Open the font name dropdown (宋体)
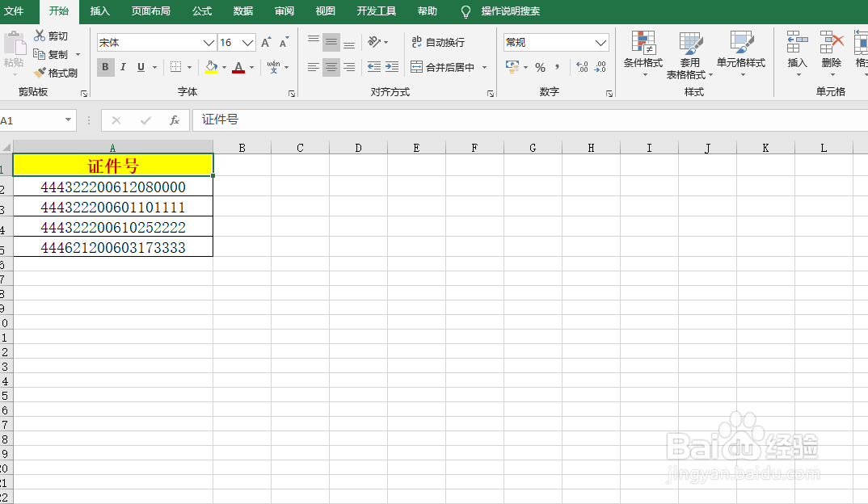The image size is (868, 504). coord(209,43)
